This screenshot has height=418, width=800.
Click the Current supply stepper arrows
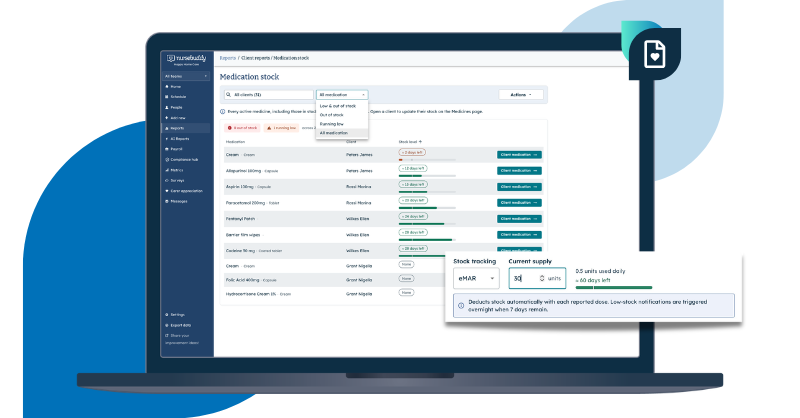tap(542, 278)
